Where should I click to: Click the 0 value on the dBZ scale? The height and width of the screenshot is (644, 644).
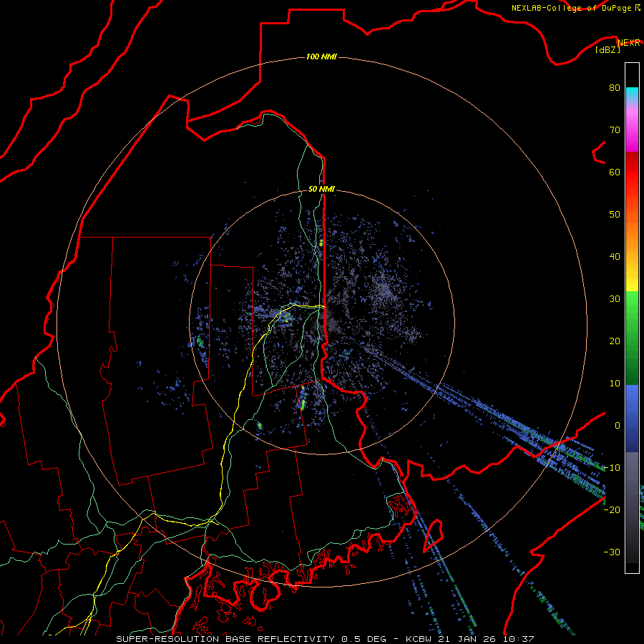pyautogui.click(x=618, y=426)
